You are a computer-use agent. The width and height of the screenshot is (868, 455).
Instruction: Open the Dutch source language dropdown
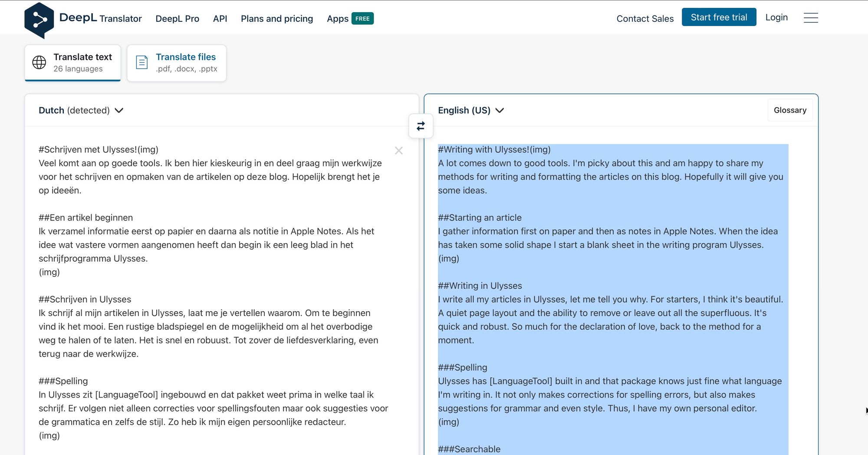80,110
